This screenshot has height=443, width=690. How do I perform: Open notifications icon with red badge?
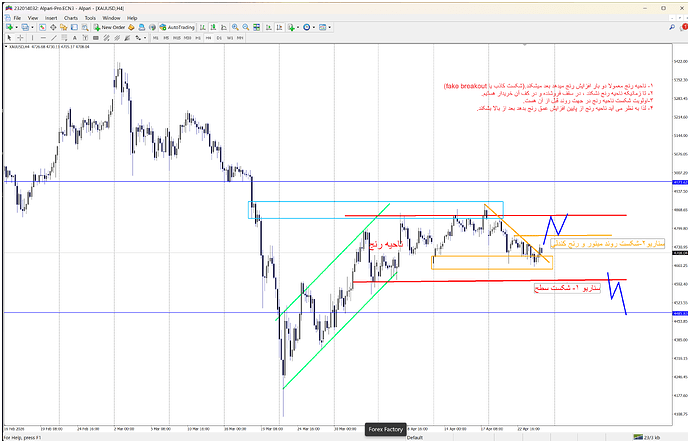click(685, 27)
